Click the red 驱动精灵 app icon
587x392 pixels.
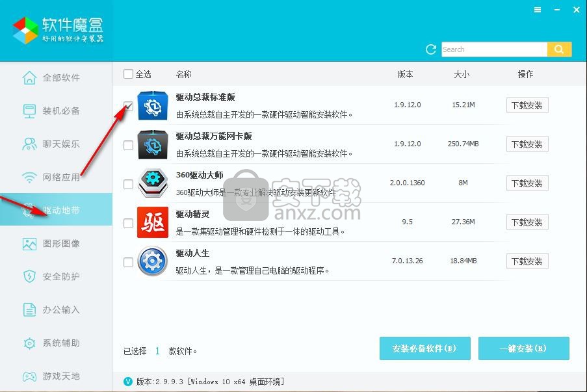(x=153, y=222)
